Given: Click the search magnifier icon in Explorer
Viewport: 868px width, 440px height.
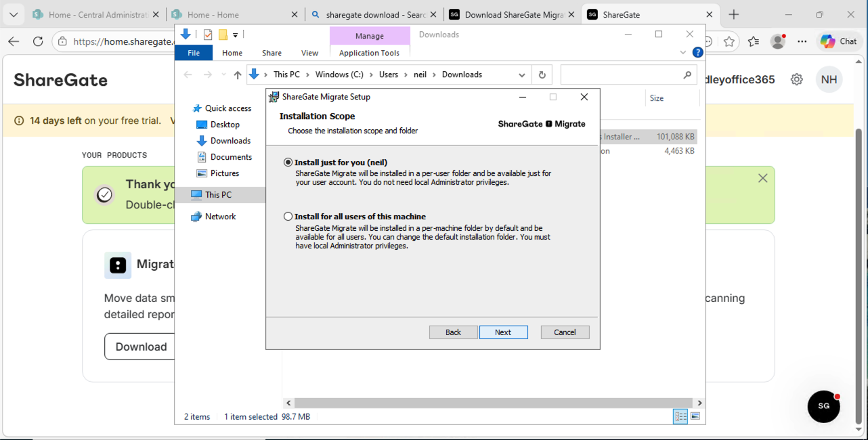Looking at the screenshot, I should click(687, 75).
